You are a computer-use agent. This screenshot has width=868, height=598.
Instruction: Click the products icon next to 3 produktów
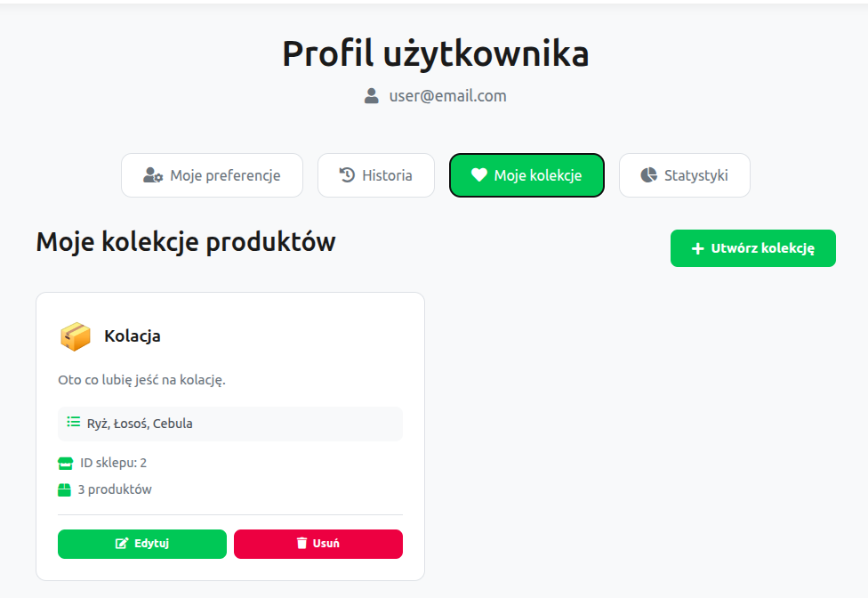(x=63, y=489)
